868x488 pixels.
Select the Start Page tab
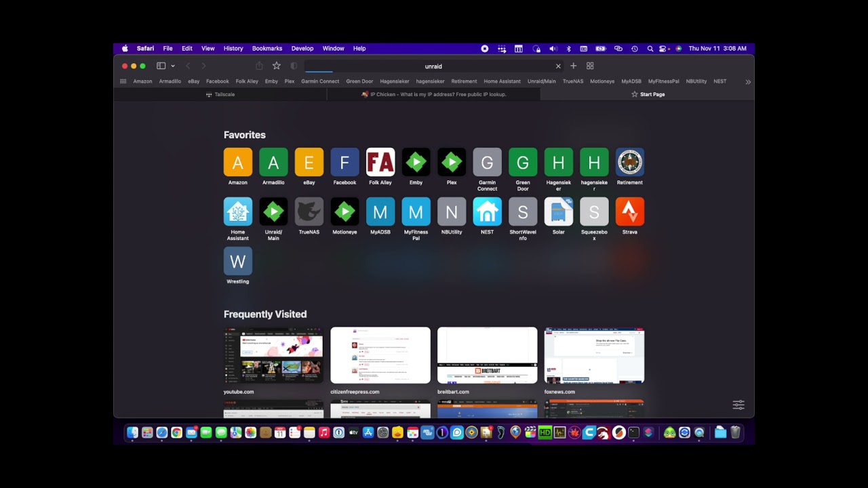pos(648,94)
